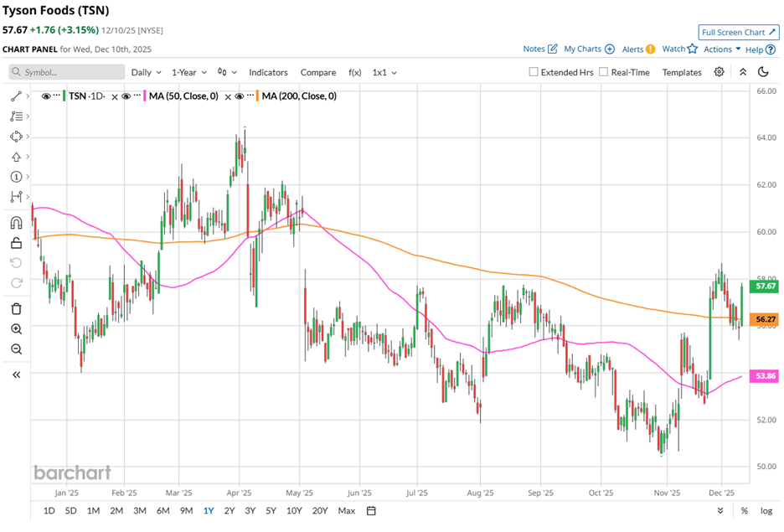Open the 1-Year period dropdown

point(189,72)
